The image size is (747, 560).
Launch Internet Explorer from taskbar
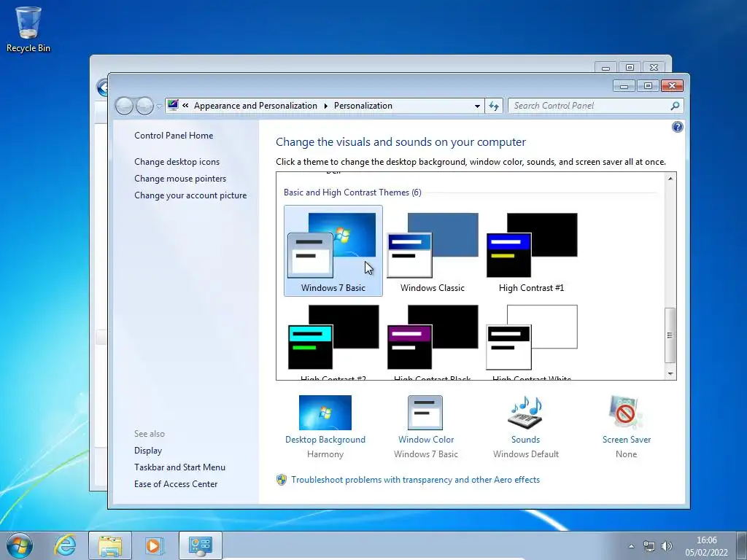[65, 545]
